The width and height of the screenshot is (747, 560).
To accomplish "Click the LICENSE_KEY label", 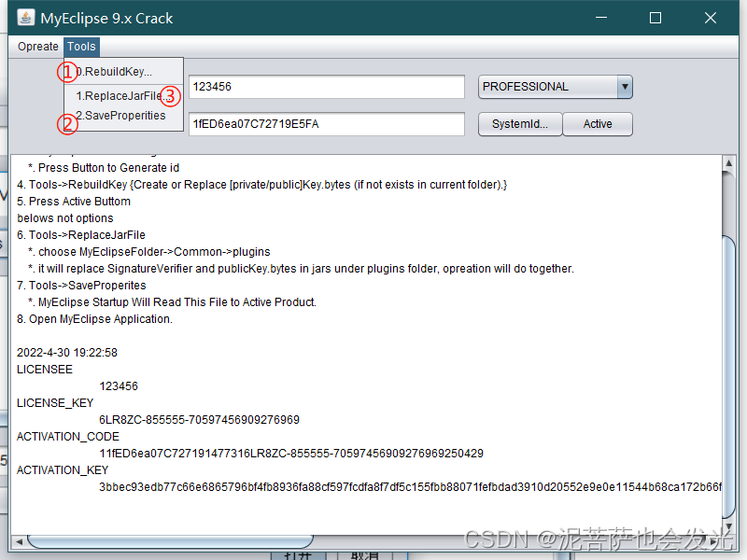I will coord(55,403).
